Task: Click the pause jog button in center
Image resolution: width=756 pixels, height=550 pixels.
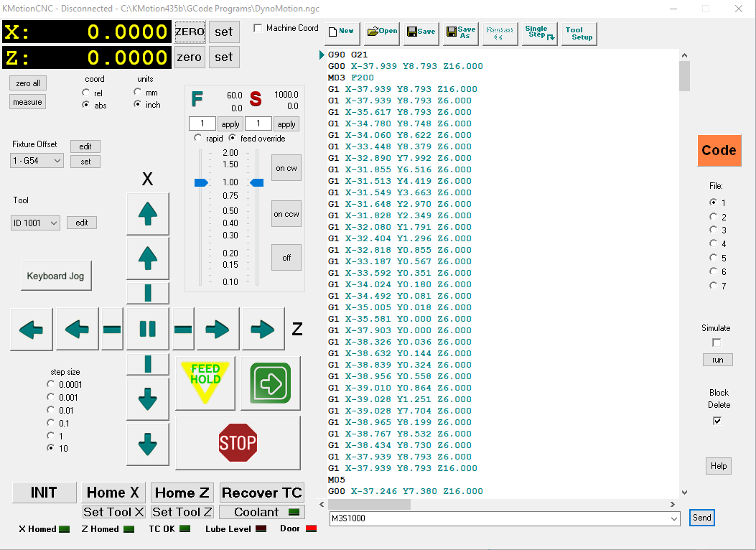Action: coord(148,330)
